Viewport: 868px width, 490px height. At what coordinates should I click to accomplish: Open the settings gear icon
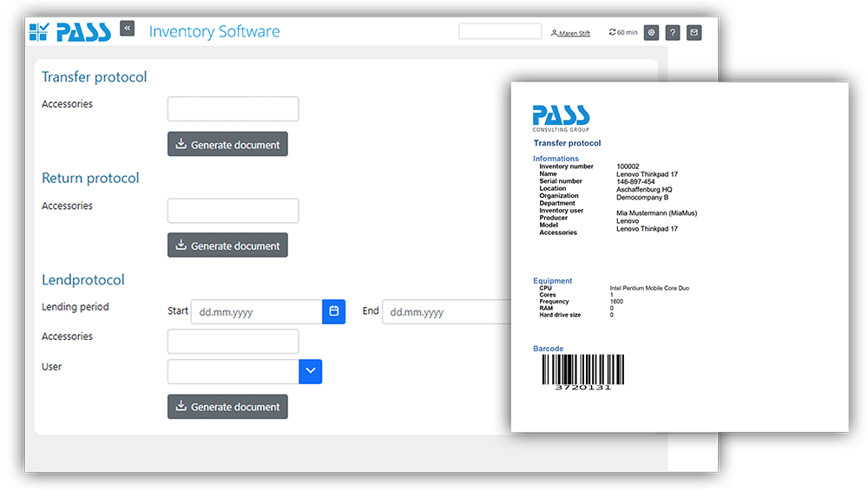tap(651, 32)
